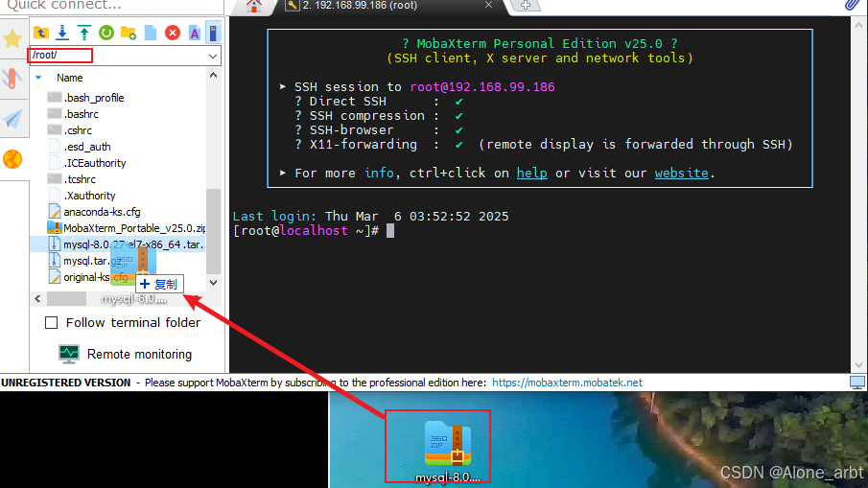The width and height of the screenshot is (868, 488).
Task: Click the terminal scrollbar down arrow
Action: coord(858,365)
